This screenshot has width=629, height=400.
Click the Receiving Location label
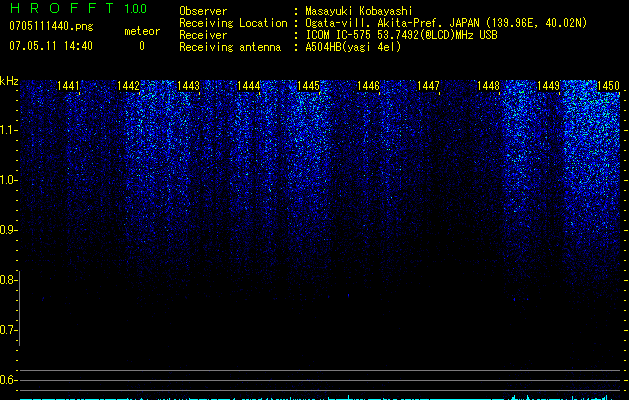233,23
